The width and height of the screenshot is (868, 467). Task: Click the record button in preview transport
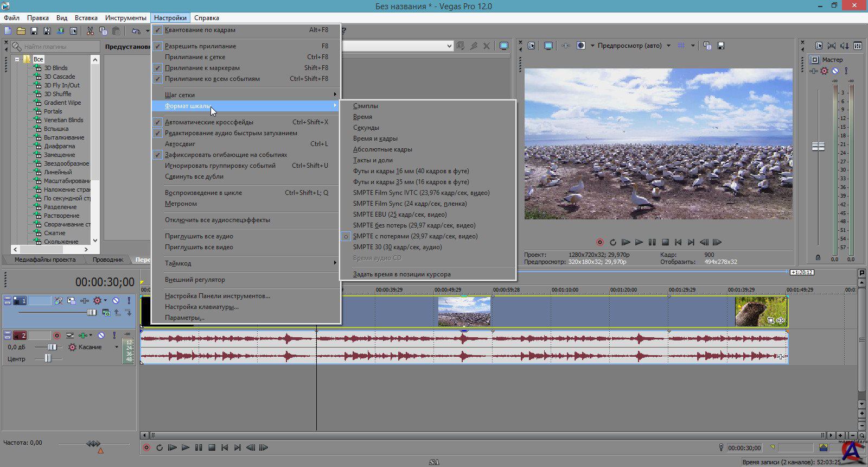pos(599,243)
